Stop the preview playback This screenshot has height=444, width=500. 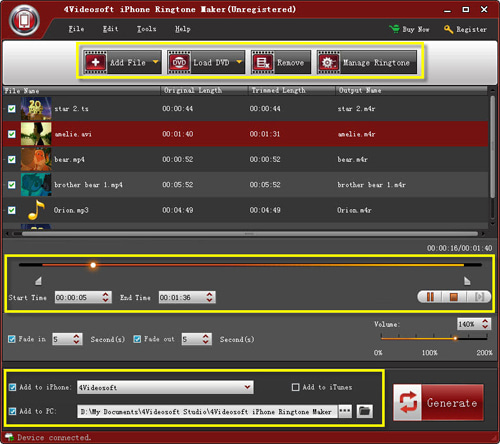(454, 297)
